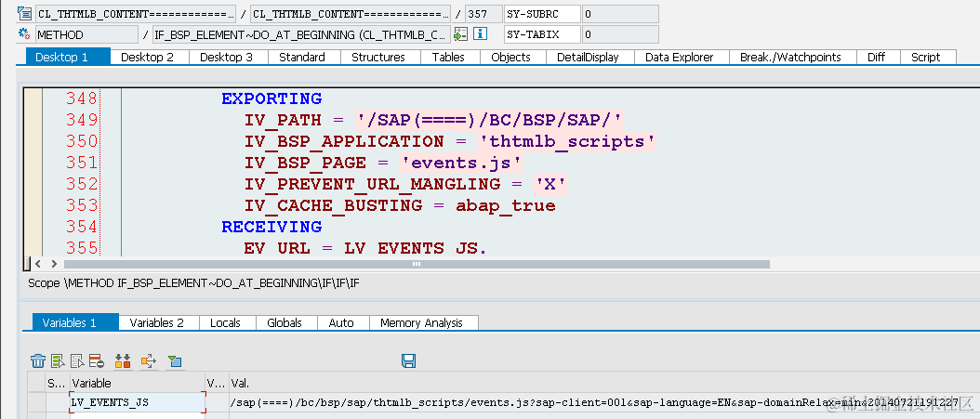
Task: Click the LV_EVENTS_JS value starting with /sap(====)
Action: (x=594, y=403)
